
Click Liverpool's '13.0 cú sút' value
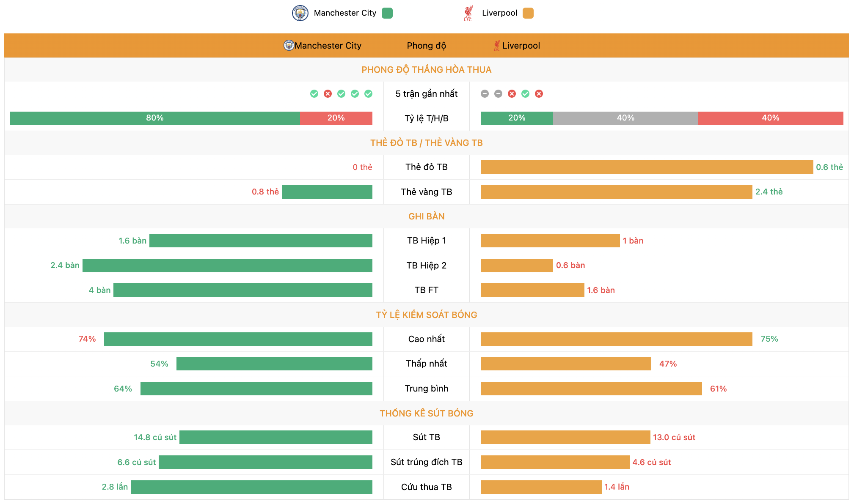tap(674, 437)
